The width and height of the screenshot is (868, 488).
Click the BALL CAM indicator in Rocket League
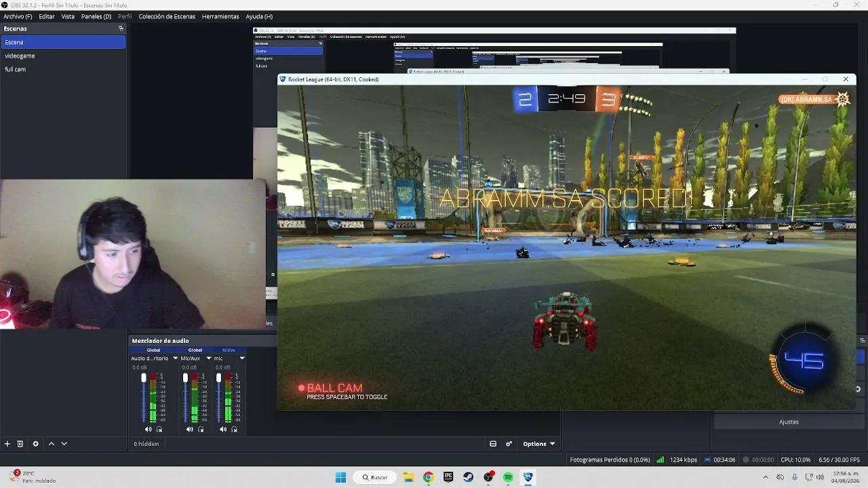tap(330, 388)
